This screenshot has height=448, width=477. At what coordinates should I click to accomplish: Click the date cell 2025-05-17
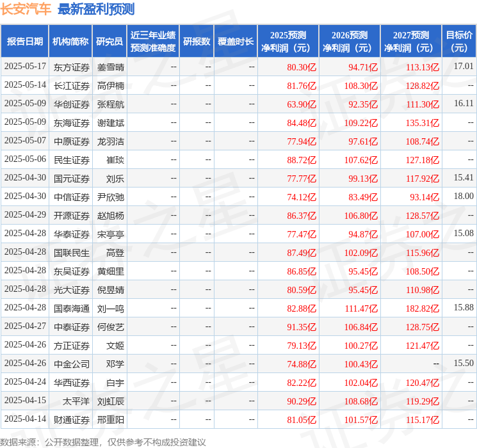[x=25, y=67]
